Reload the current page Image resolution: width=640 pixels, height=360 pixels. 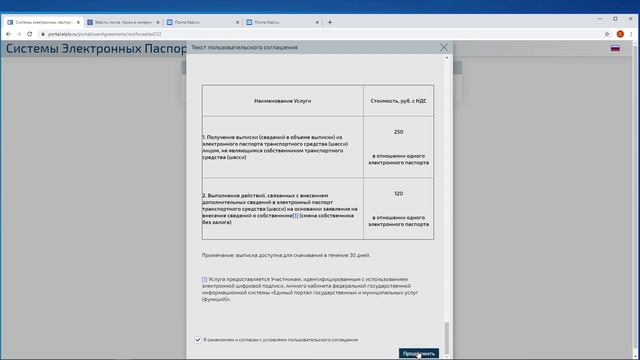point(30,34)
